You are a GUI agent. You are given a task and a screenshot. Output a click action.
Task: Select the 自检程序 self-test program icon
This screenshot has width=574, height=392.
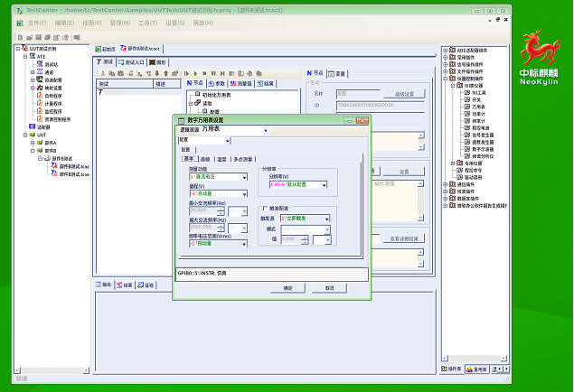(41, 96)
